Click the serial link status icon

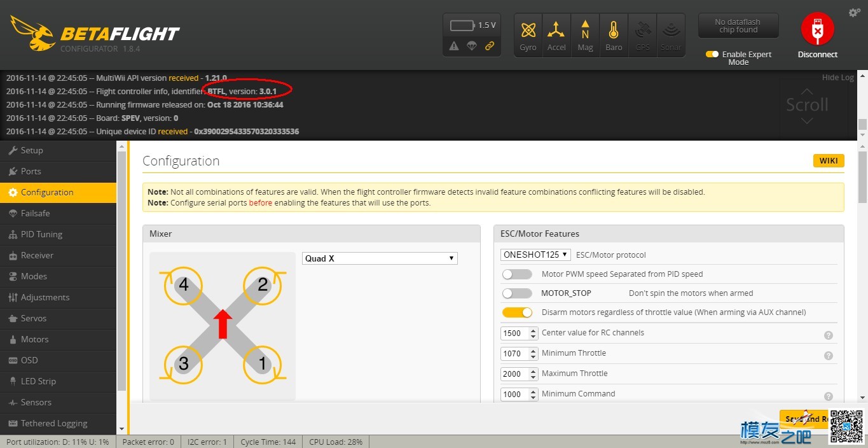pyautogui.click(x=490, y=46)
